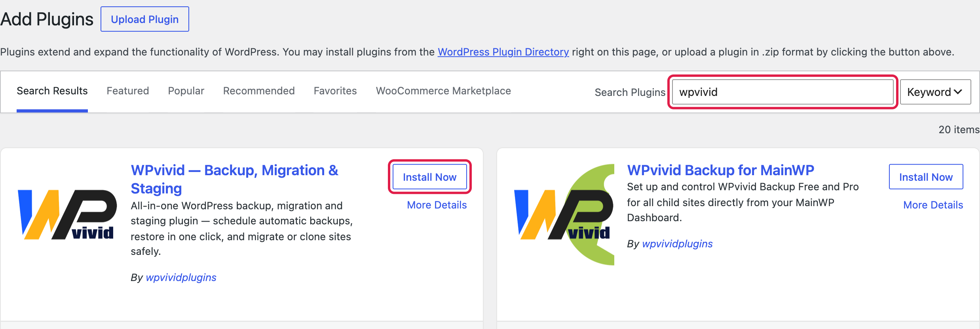
Task: Click the Search Plugins label
Action: tap(630, 92)
